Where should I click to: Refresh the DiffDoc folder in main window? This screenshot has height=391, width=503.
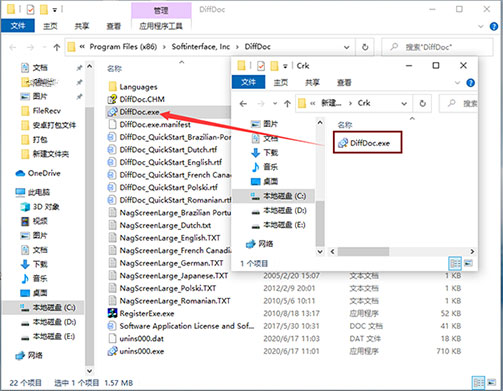pyautogui.click(x=365, y=47)
